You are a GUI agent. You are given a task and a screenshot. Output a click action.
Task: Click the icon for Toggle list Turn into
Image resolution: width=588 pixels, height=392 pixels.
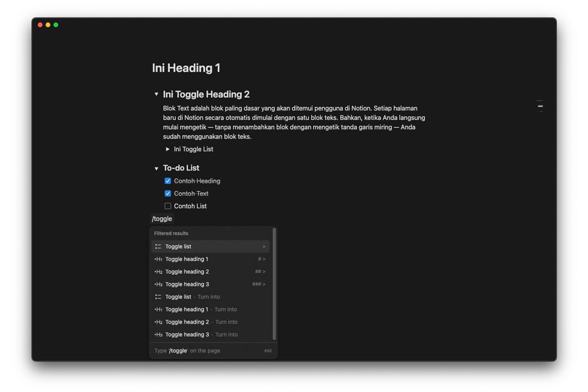[158, 297]
